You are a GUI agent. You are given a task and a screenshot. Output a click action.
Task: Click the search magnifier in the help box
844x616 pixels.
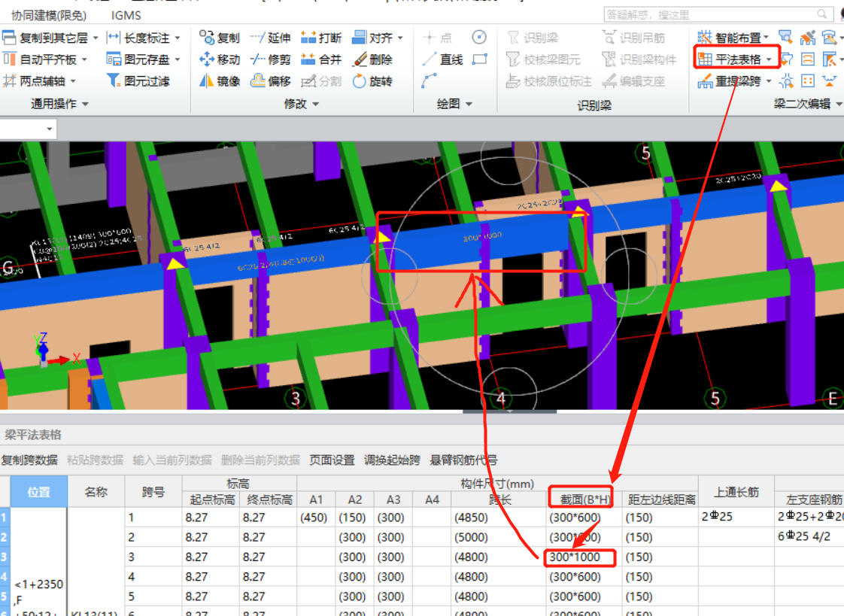(822, 14)
